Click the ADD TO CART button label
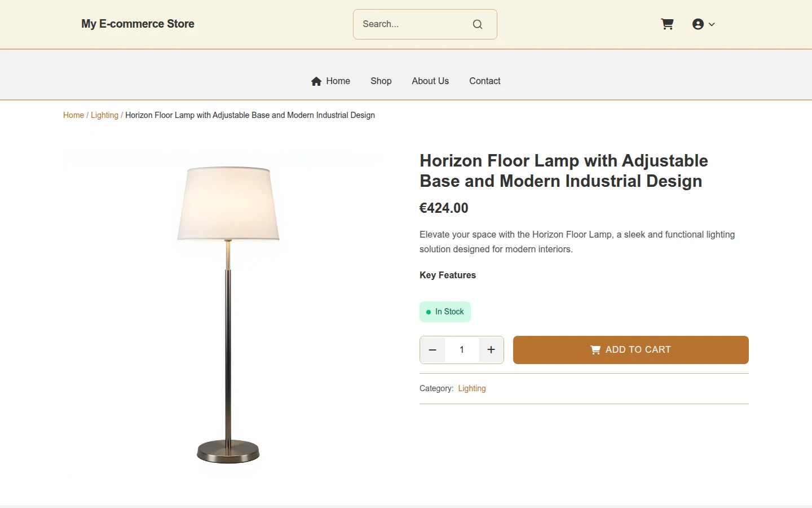 pos(638,350)
